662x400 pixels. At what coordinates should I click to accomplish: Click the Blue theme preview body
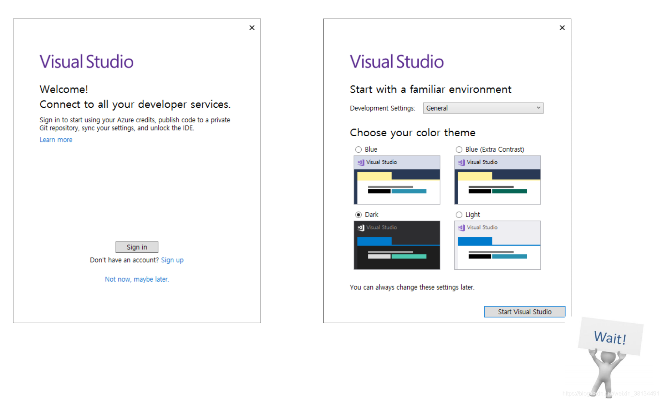(x=397, y=185)
